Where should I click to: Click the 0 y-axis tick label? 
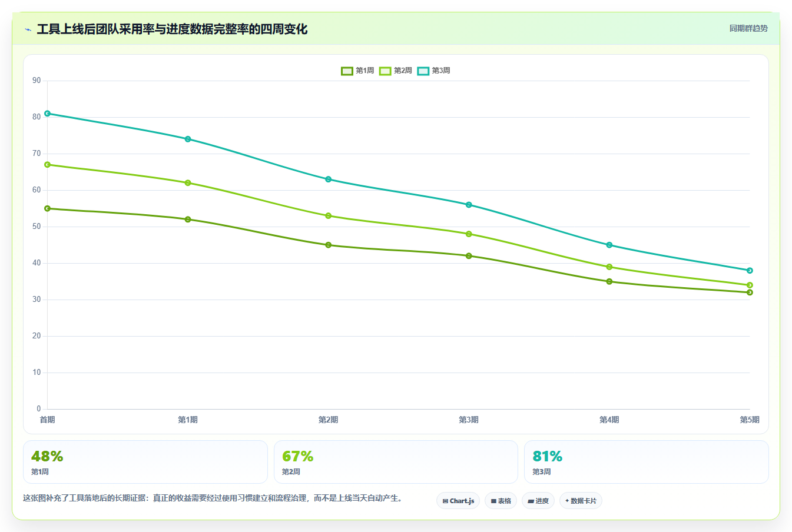[39, 409]
